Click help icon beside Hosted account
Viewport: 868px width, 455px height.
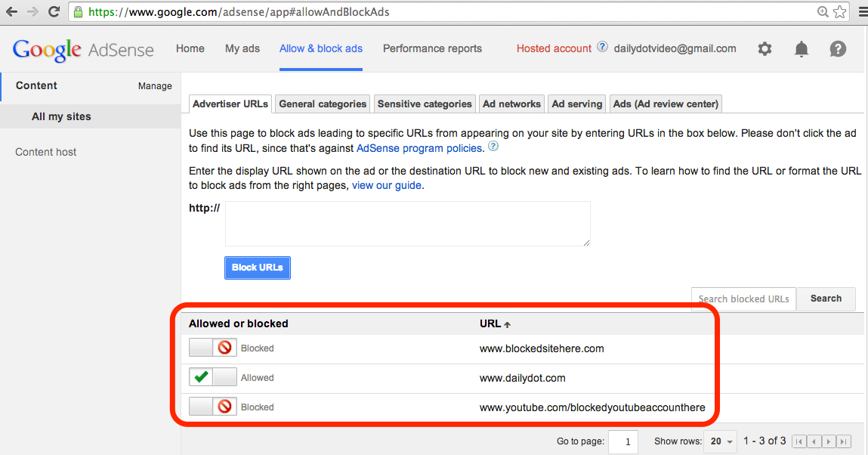602,47
